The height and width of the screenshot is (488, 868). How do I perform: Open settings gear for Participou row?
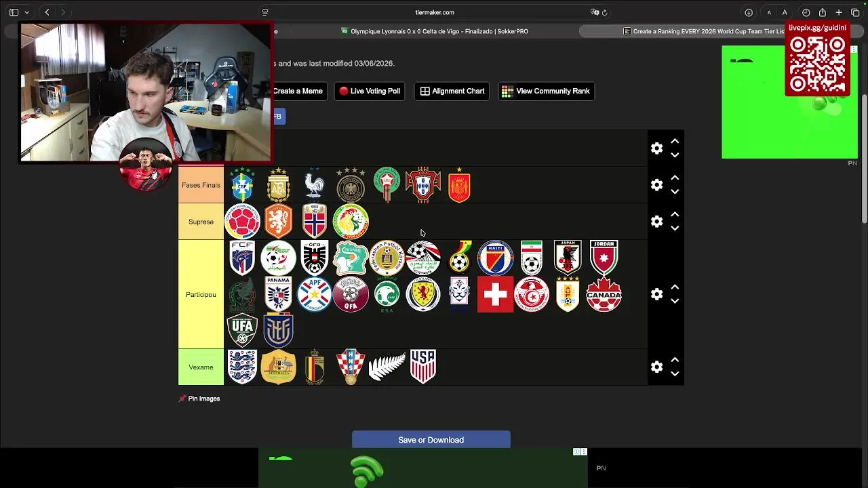pyautogui.click(x=656, y=294)
